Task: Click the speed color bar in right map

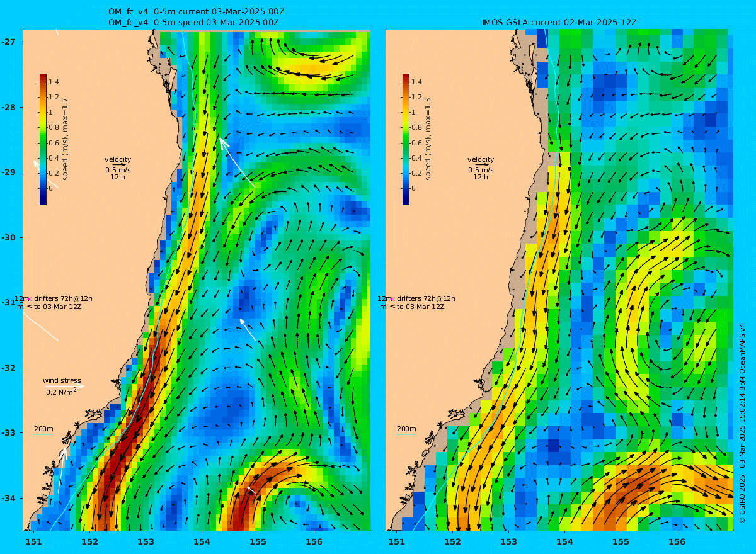Action: [406, 139]
